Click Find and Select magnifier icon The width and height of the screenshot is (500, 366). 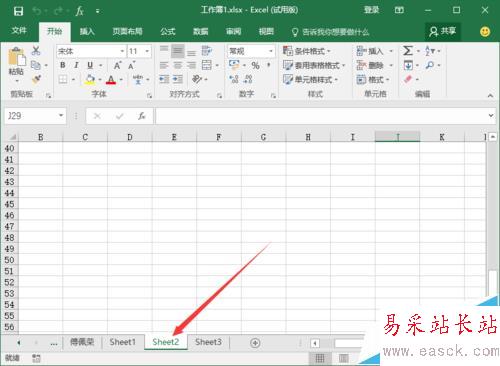click(430, 65)
